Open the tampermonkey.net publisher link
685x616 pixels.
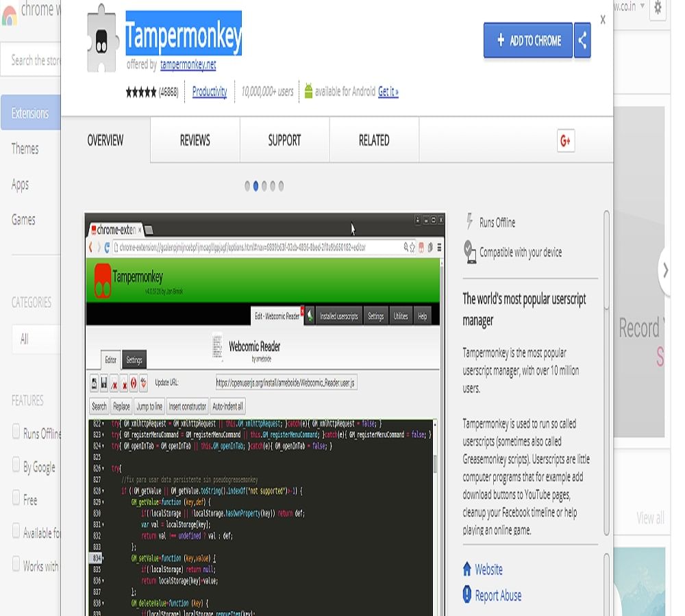tap(188, 65)
